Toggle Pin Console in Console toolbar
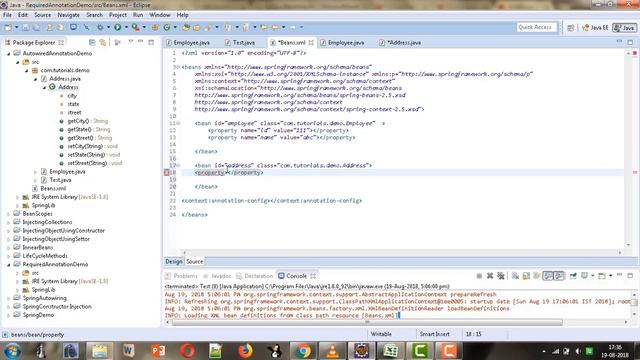The height and width of the screenshot is (360, 640). [x=573, y=276]
